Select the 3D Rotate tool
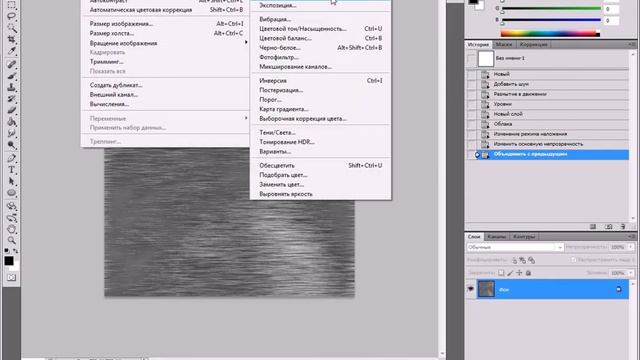The height and width of the screenshot is (360, 640). [x=11, y=206]
